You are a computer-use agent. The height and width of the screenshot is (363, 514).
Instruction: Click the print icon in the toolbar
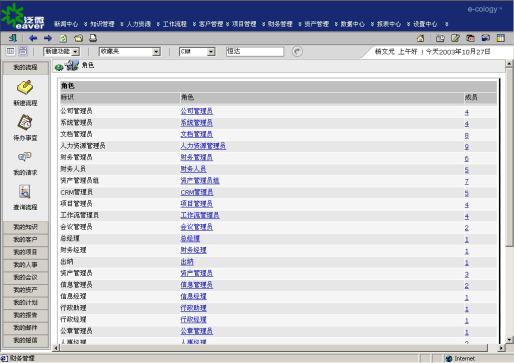point(93,38)
